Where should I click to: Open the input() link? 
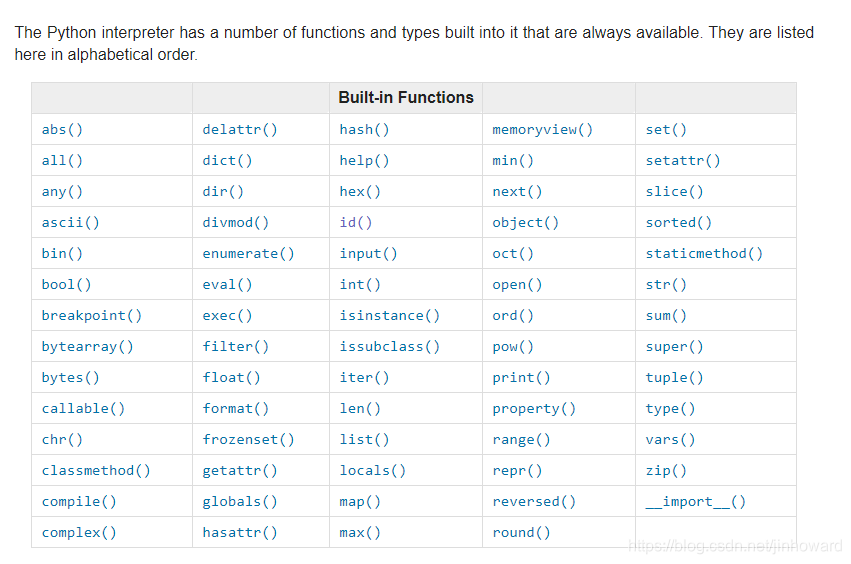(x=369, y=253)
